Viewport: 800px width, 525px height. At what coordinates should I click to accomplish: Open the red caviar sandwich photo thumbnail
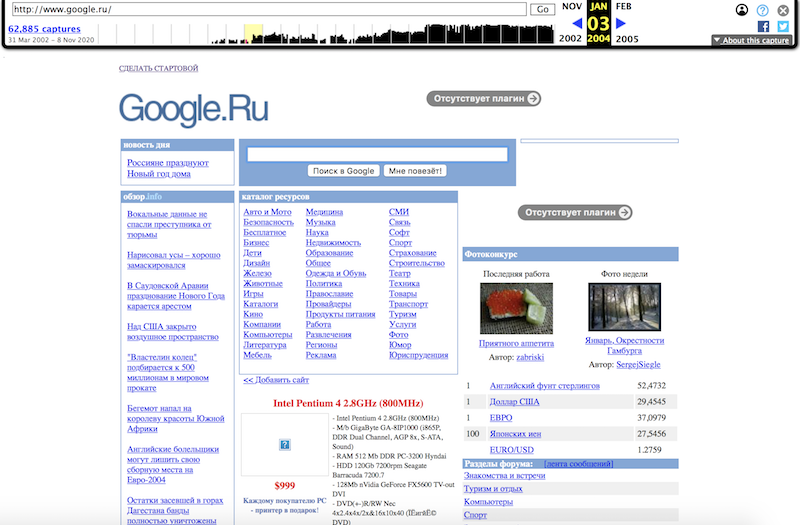click(x=516, y=309)
